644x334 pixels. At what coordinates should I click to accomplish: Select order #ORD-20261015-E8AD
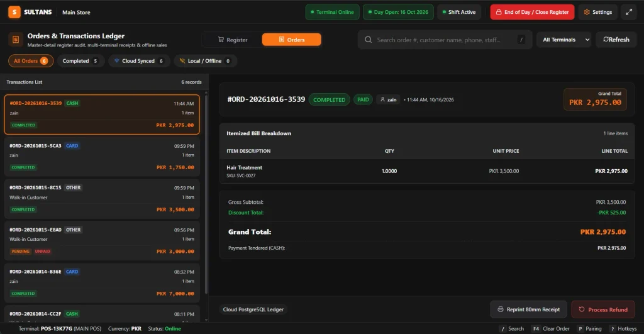coord(102,241)
